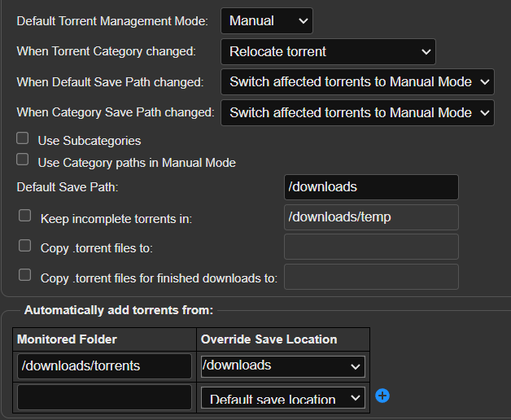Image resolution: width=511 pixels, height=420 pixels.
Task: Enable Use Subcategories checkbox
Action: (23, 138)
